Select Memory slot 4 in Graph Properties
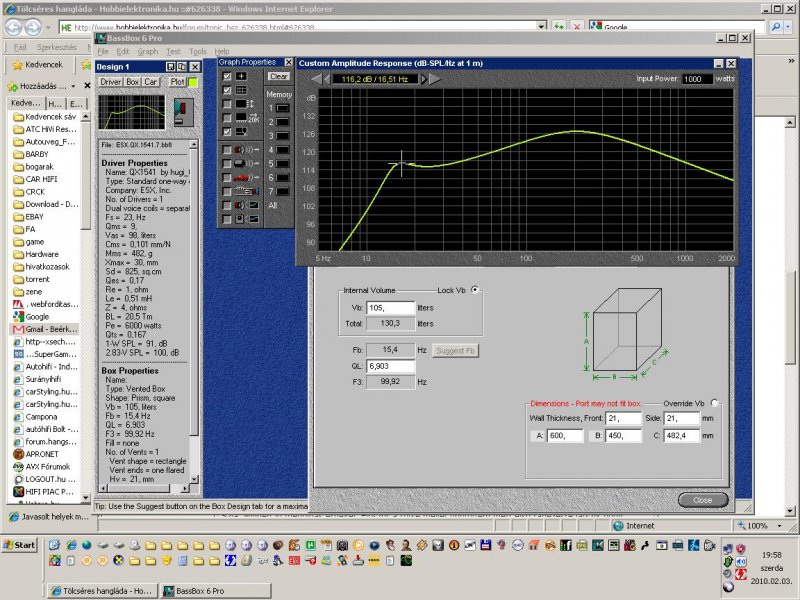This screenshot has height=600, width=800. (x=281, y=149)
